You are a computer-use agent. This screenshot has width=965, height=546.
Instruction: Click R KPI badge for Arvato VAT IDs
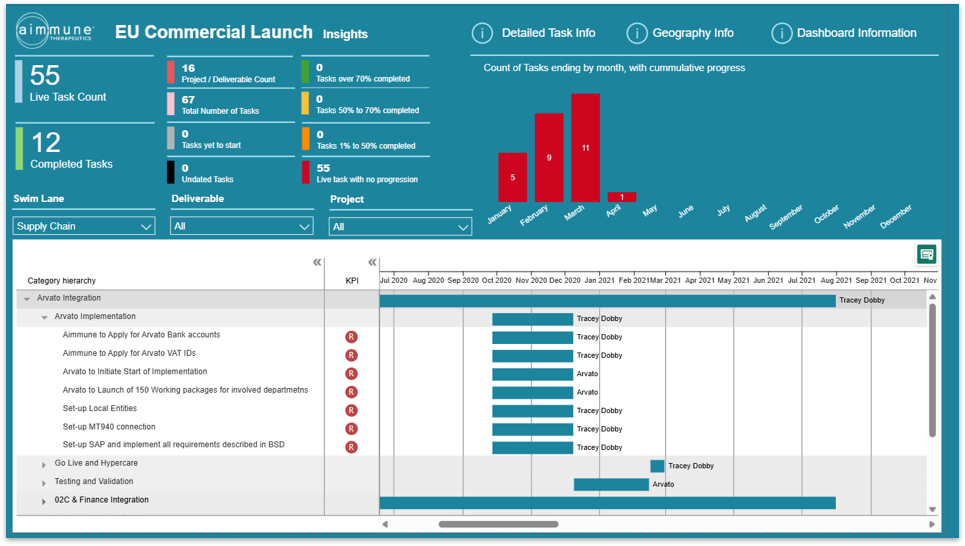[x=351, y=355]
